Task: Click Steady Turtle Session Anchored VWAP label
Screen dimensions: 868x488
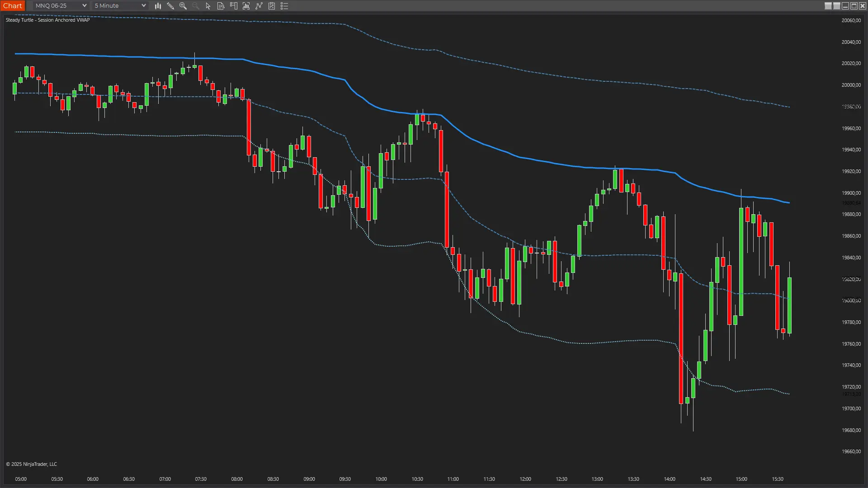Action: (x=47, y=20)
